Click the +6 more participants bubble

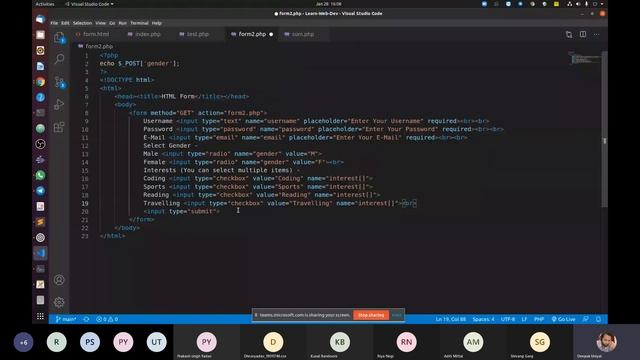(23, 342)
